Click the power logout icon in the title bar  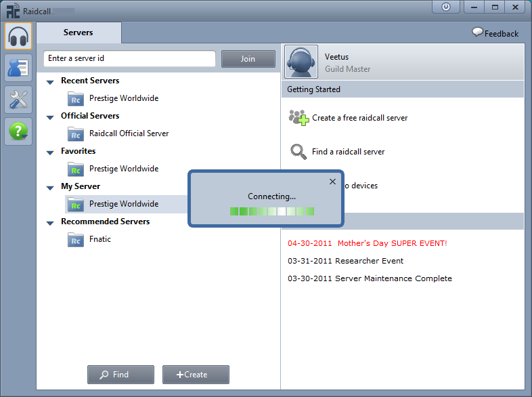point(446,7)
